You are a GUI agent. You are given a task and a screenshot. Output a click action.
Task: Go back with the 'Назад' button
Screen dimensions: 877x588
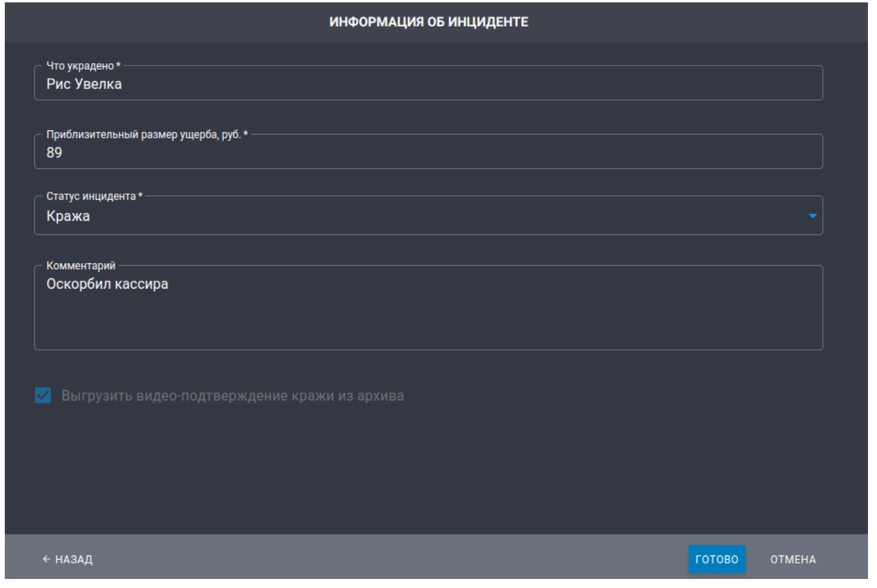pyautogui.click(x=67, y=559)
